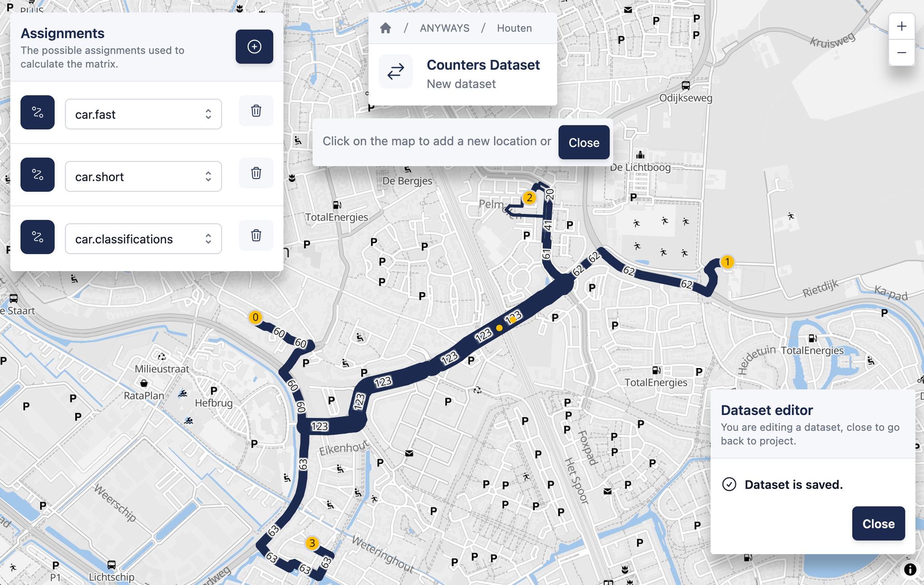Delete the car.short assignment with its trash icon

pyautogui.click(x=255, y=173)
